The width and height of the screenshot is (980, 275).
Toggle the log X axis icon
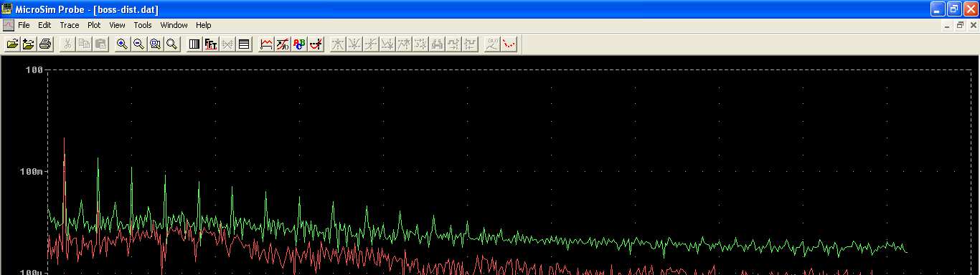tap(194, 44)
